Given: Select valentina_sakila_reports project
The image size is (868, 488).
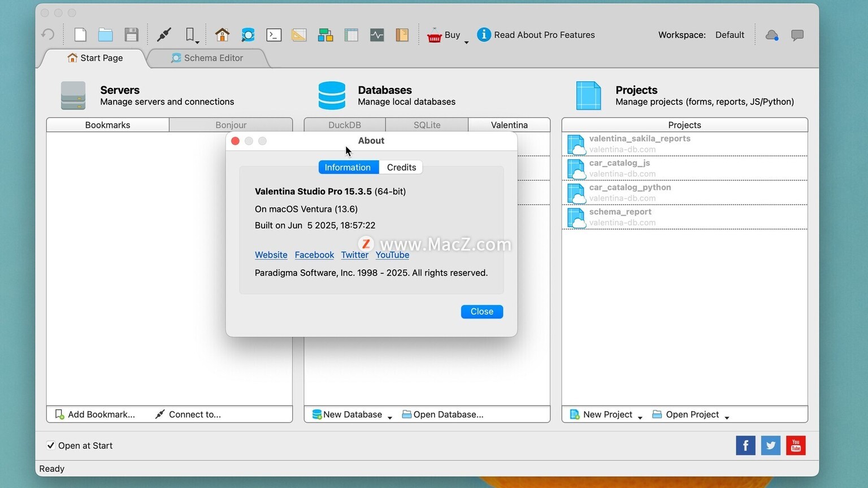Looking at the screenshot, I should pos(684,144).
